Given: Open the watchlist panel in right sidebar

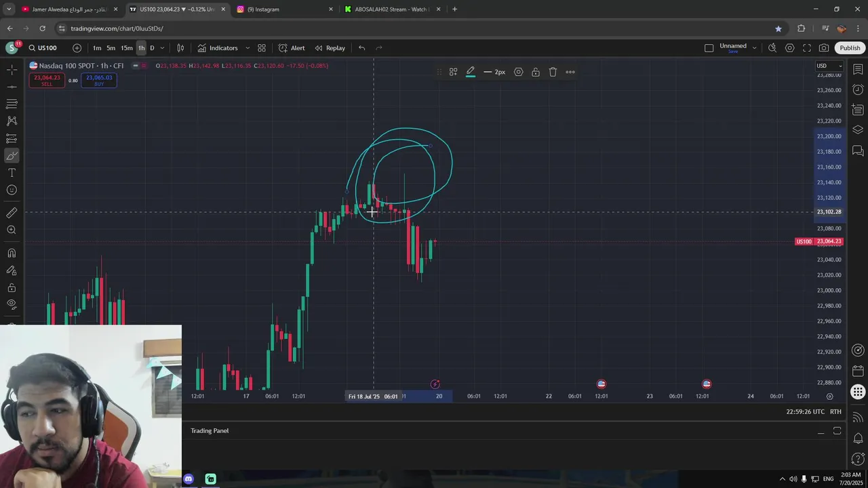Looking at the screenshot, I should pyautogui.click(x=858, y=70).
